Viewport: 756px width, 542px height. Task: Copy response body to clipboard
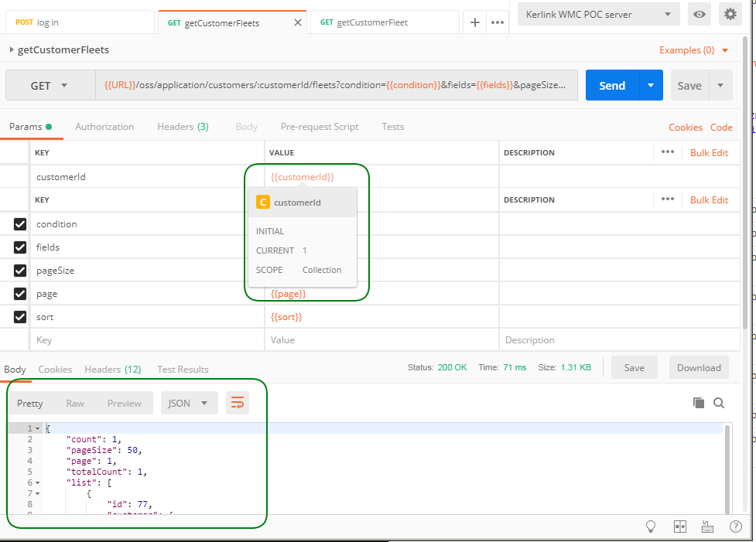coord(699,403)
